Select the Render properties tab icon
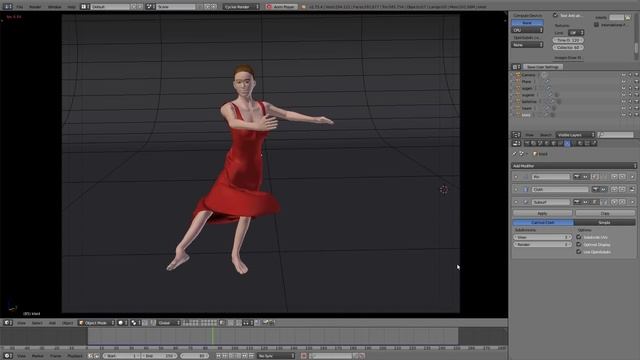Viewport: 640px width, 360px height. [527, 143]
